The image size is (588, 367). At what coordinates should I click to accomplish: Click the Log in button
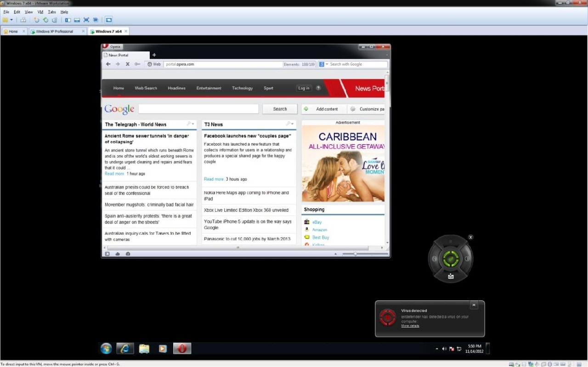(304, 88)
